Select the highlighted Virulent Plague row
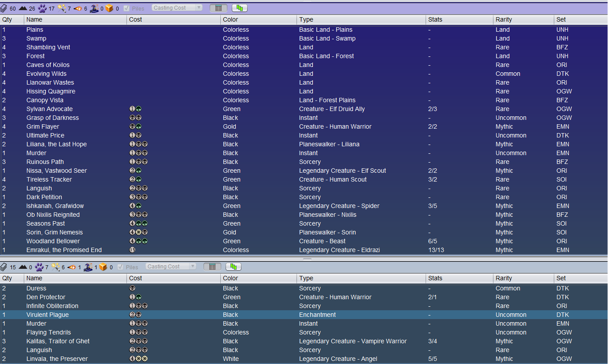This screenshot has width=608, height=364. click(304, 315)
